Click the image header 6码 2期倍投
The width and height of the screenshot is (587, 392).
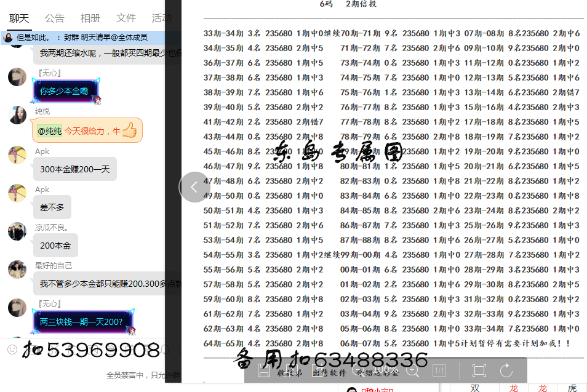click(348, 4)
